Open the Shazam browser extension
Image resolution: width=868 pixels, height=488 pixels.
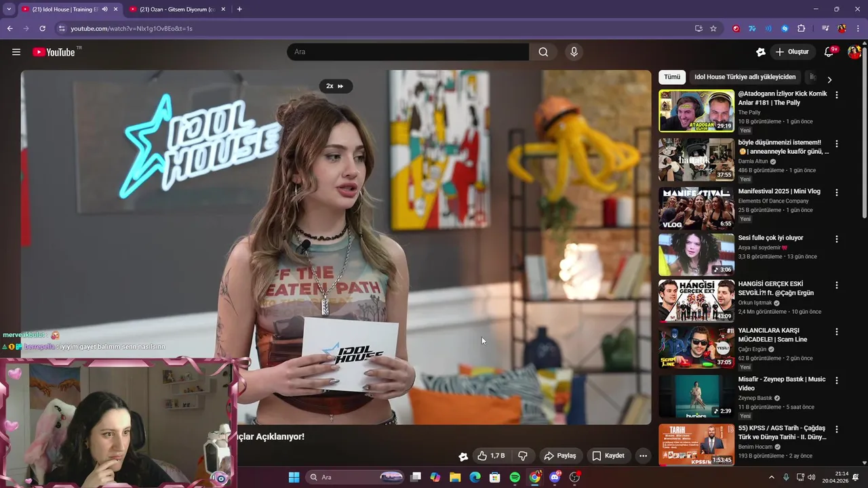tap(785, 28)
